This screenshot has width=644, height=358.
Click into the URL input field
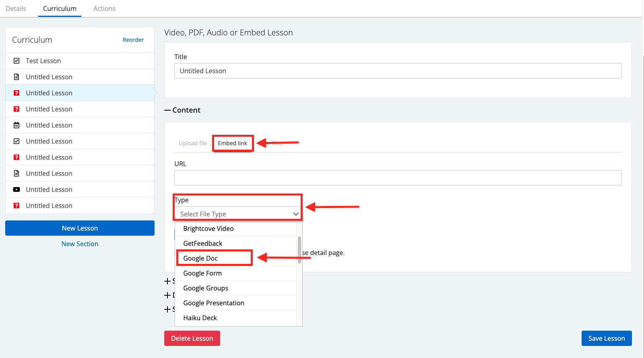(398, 178)
